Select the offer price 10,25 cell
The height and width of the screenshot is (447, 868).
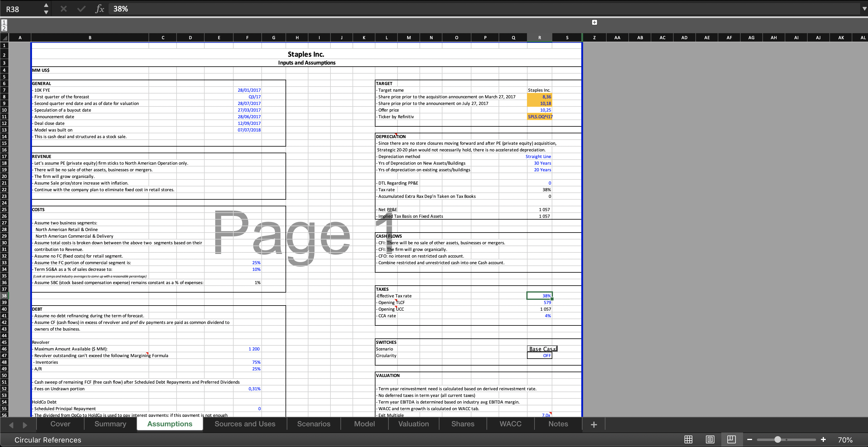pos(539,110)
